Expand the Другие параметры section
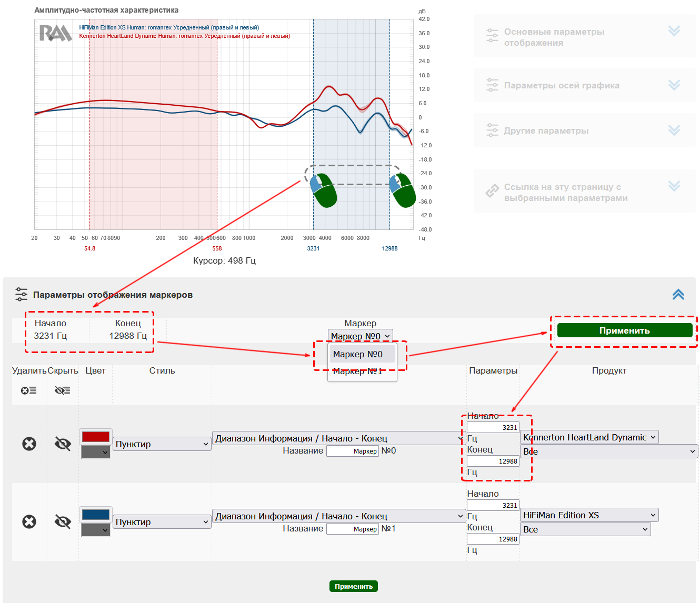 click(674, 130)
